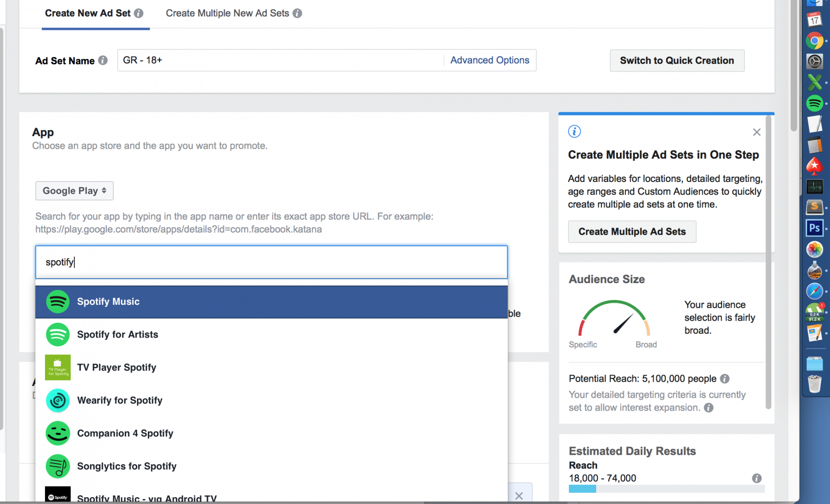
Task: Click the TV Player Spotify app icon
Action: [57, 367]
